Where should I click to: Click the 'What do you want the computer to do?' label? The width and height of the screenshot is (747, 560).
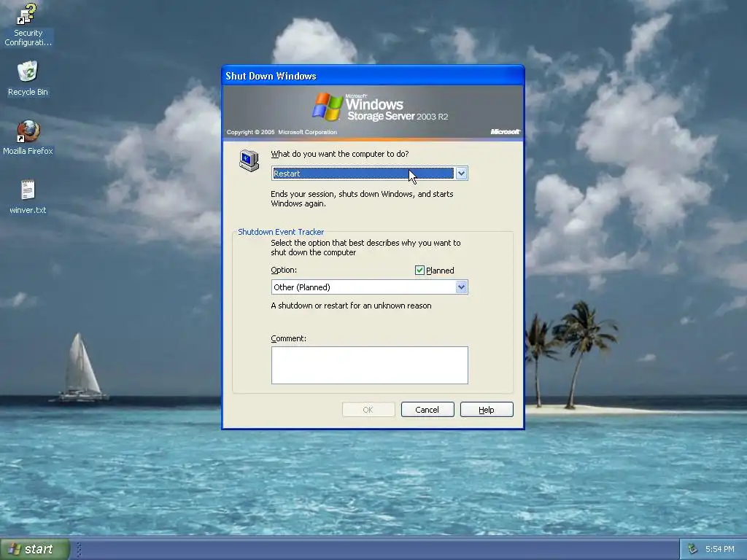point(340,154)
